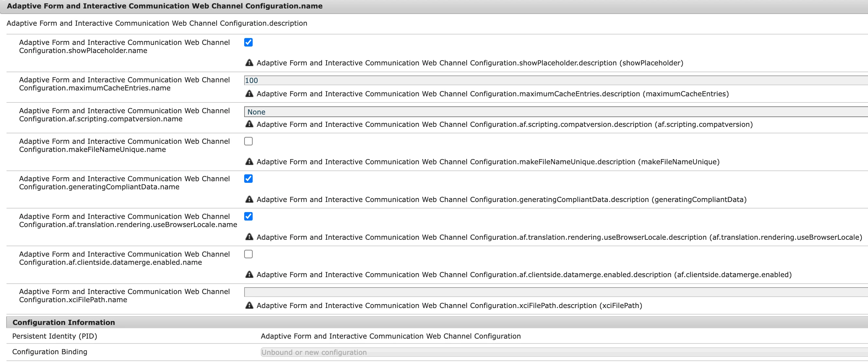Click the maximumCacheEntries field containing 100
This screenshot has width=868, height=363.
[555, 80]
